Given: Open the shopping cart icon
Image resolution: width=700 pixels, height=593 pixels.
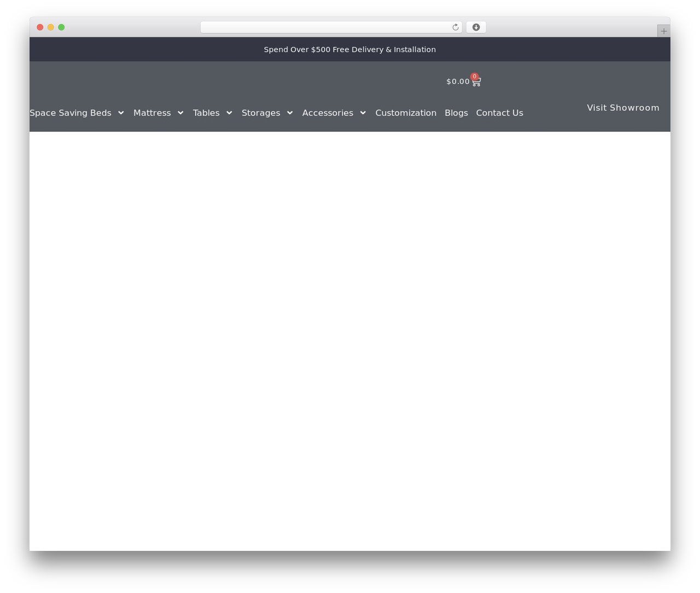Looking at the screenshot, I should pyautogui.click(x=476, y=82).
